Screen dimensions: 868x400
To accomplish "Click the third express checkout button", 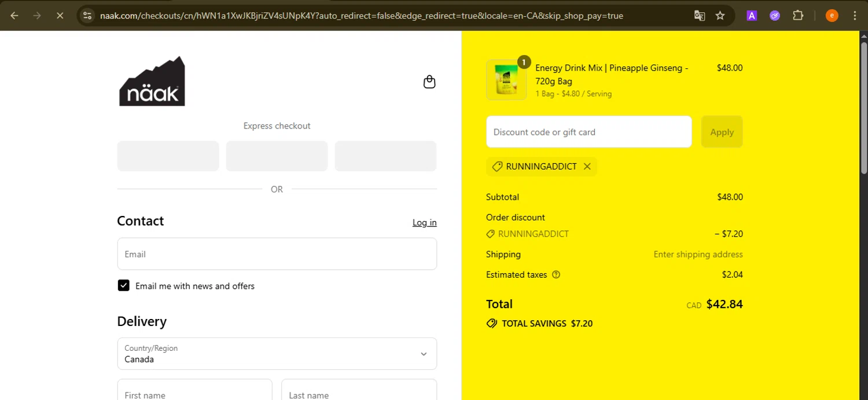I will 385,156.
